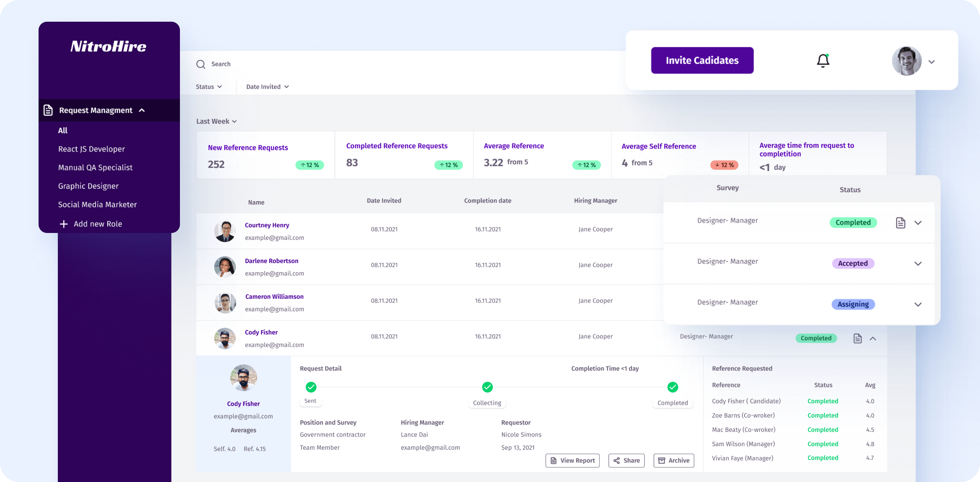
Task: Open the Date Invited filter dropdown
Action: pyautogui.click(x=267, y=87)
